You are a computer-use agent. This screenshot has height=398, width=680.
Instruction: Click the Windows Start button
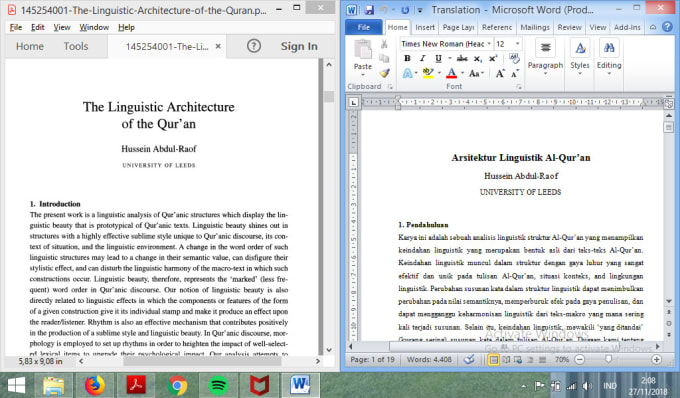[16, 385]
